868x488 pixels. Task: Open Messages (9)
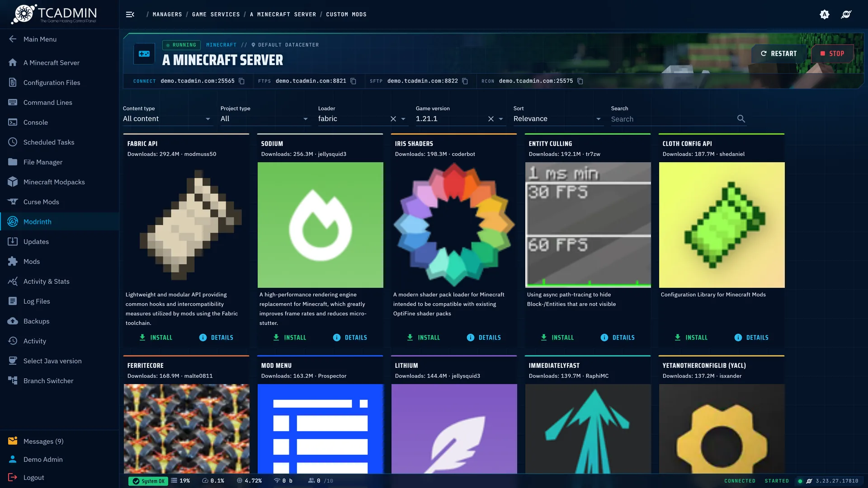point(59,441)
